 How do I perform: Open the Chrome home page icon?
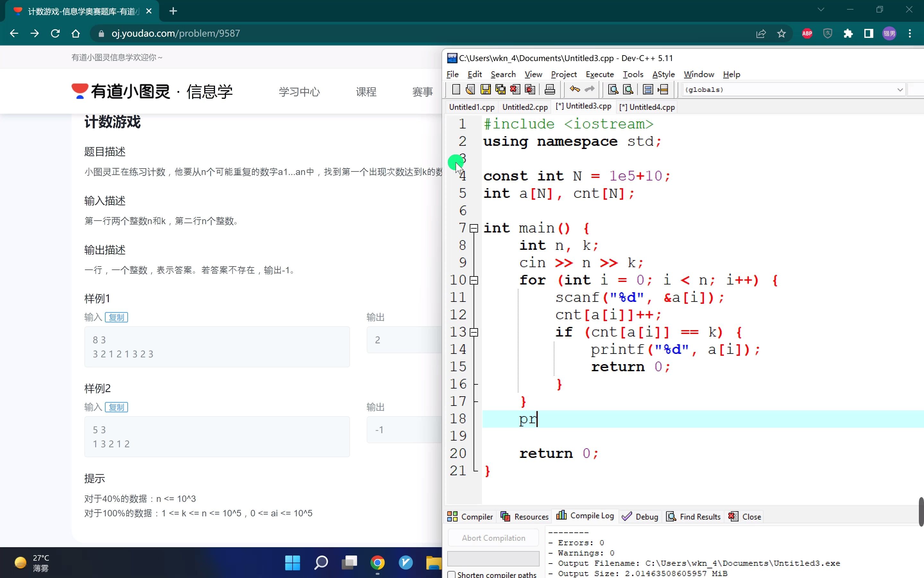[76, 33]
